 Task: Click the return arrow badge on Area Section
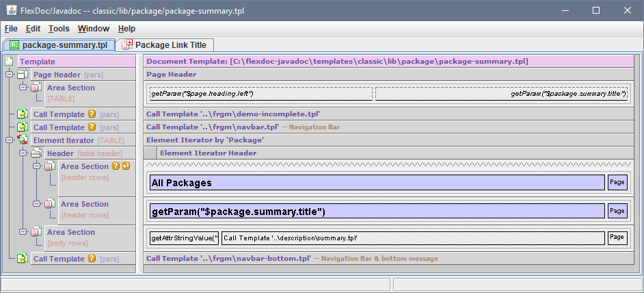click(126, 166)
